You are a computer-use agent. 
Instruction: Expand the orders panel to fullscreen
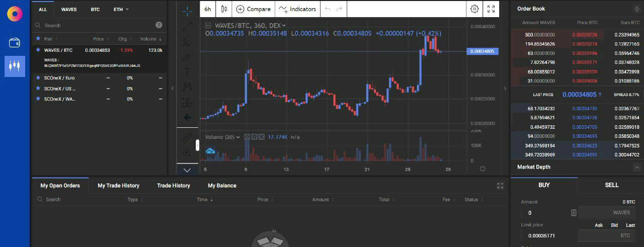tap(500, 186)
